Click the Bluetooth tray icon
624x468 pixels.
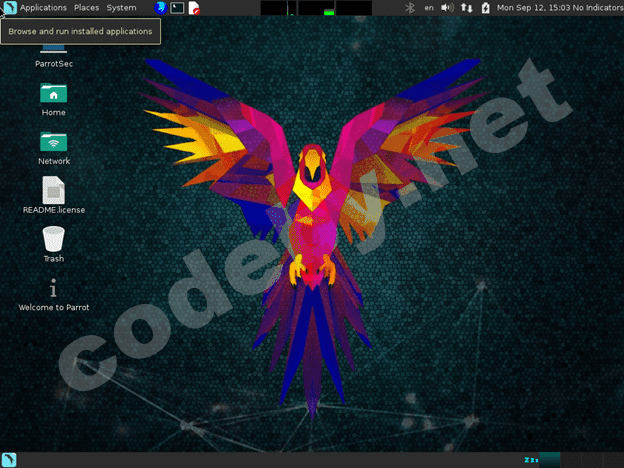(409, 8)
